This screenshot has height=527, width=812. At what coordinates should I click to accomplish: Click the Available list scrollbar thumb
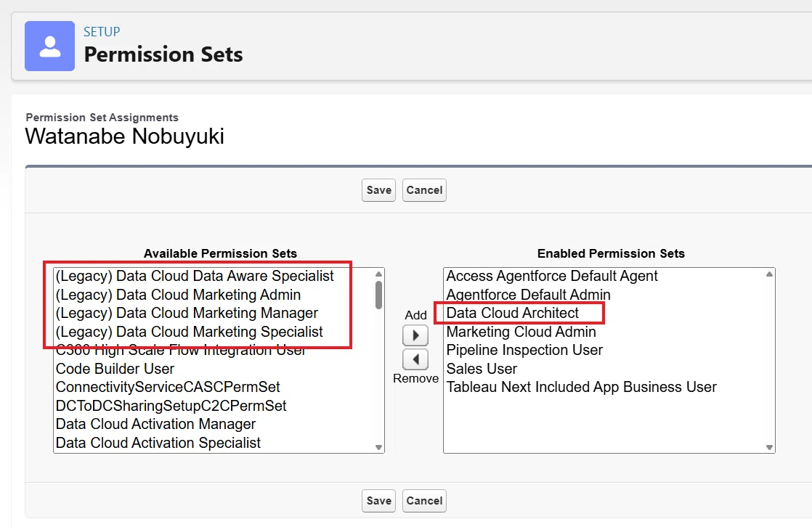click(x=378, y=295)
